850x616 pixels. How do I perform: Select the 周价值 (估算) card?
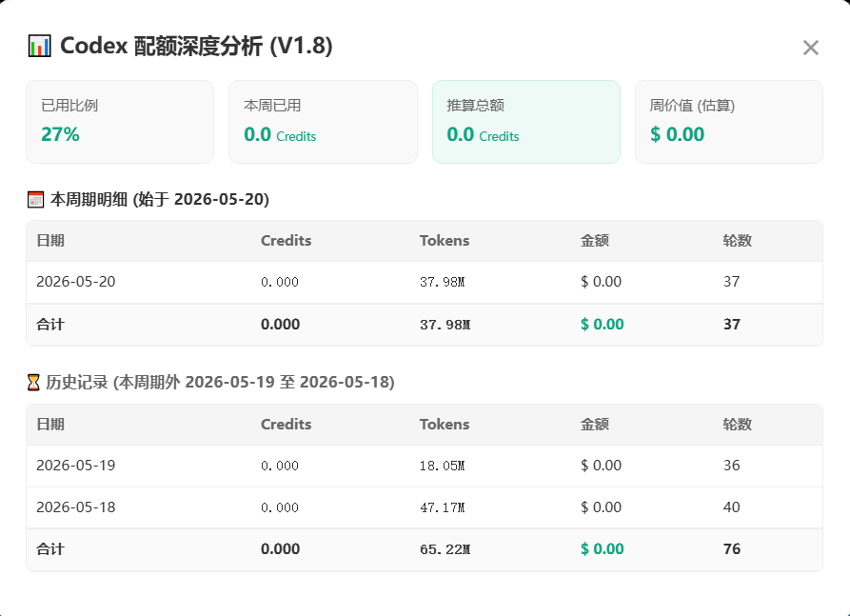(x=729, y=122)
